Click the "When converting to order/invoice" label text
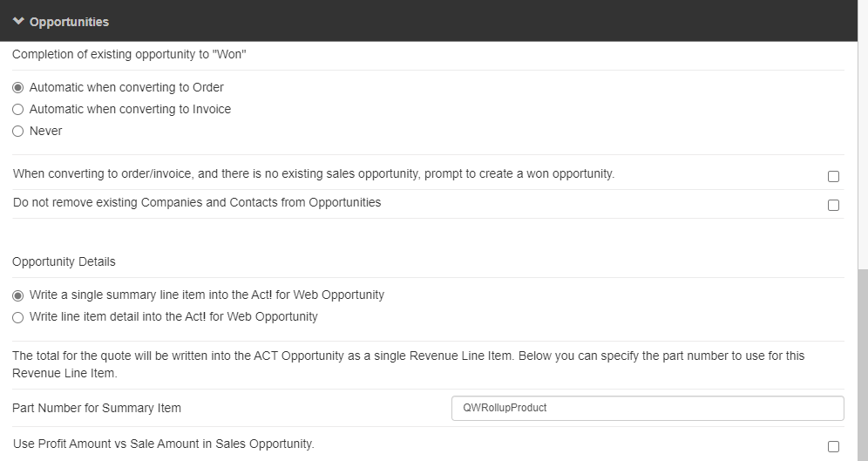This screenshot has height=461, width=868. [314, 173]
